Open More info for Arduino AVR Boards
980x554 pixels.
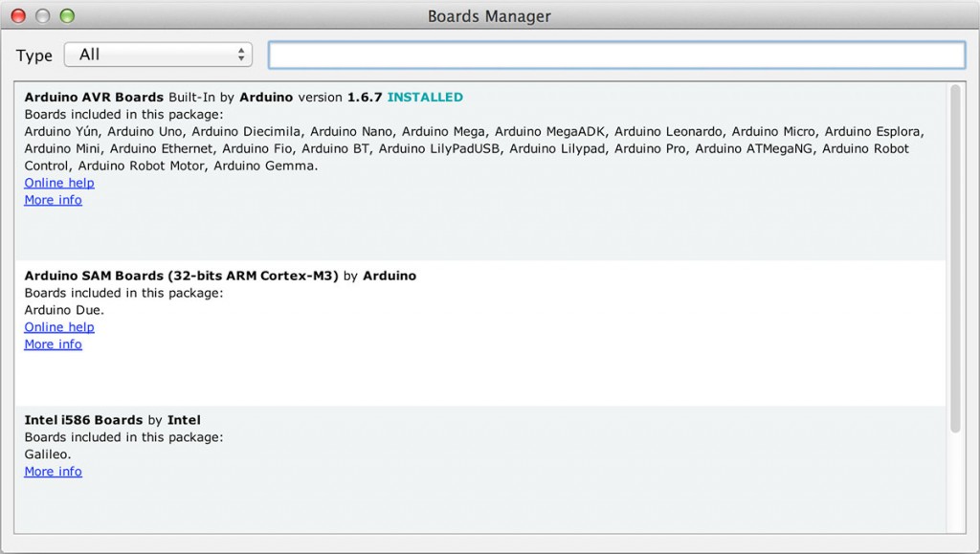point(54,200)
